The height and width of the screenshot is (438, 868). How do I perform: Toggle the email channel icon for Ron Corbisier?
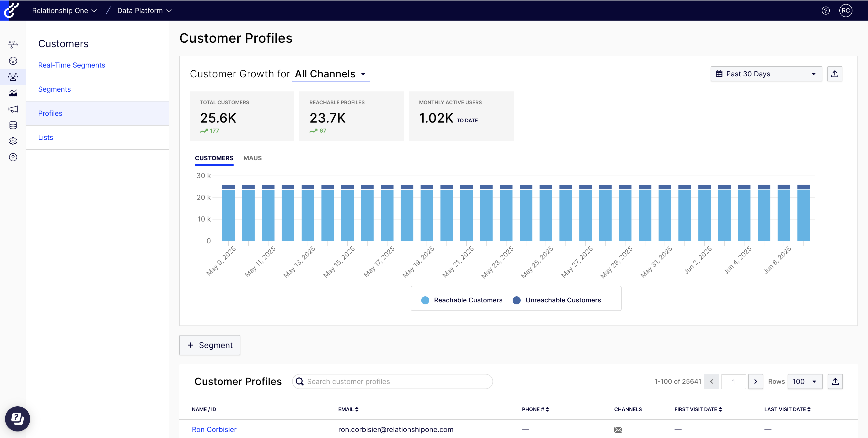pyautogui.click(x=618, y=429)
